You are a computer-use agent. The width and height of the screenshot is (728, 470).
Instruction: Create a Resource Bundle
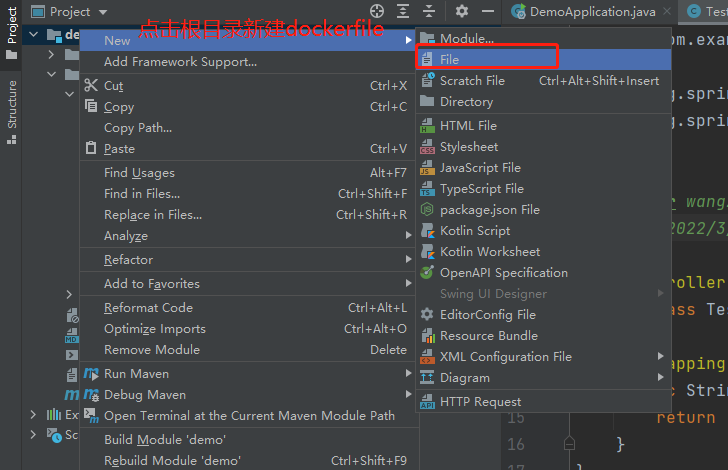pos(543,336)
